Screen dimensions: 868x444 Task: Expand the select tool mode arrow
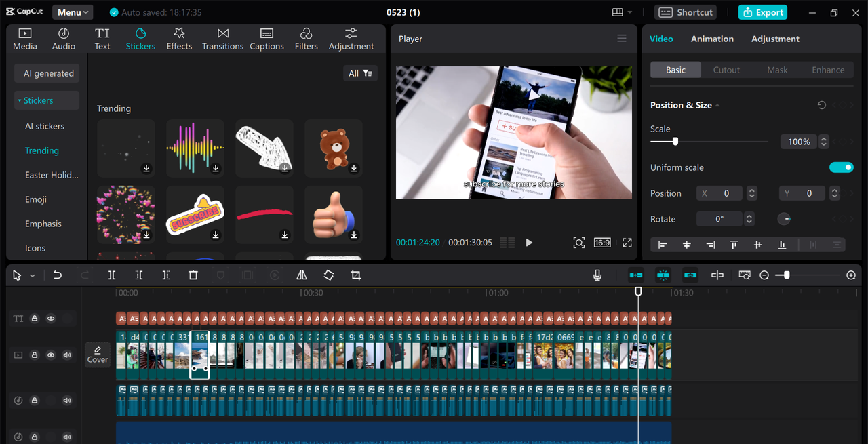(32, 276)
